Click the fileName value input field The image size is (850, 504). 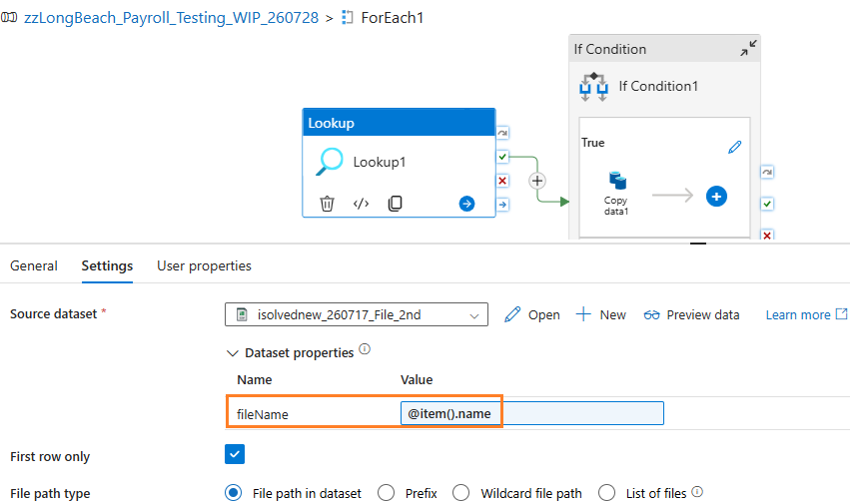pos(531,413)
